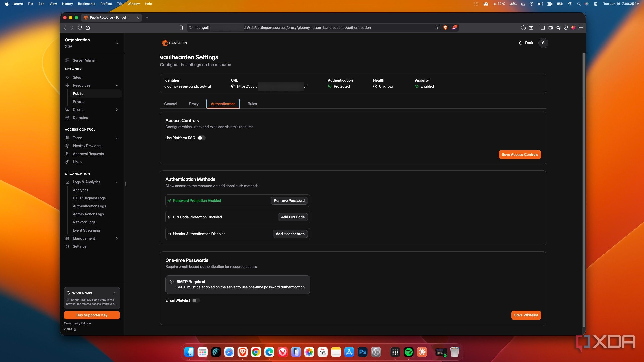Click the Buy Supporter Key button
Viewport: 644px width, 362px height.
click(92, 315)
